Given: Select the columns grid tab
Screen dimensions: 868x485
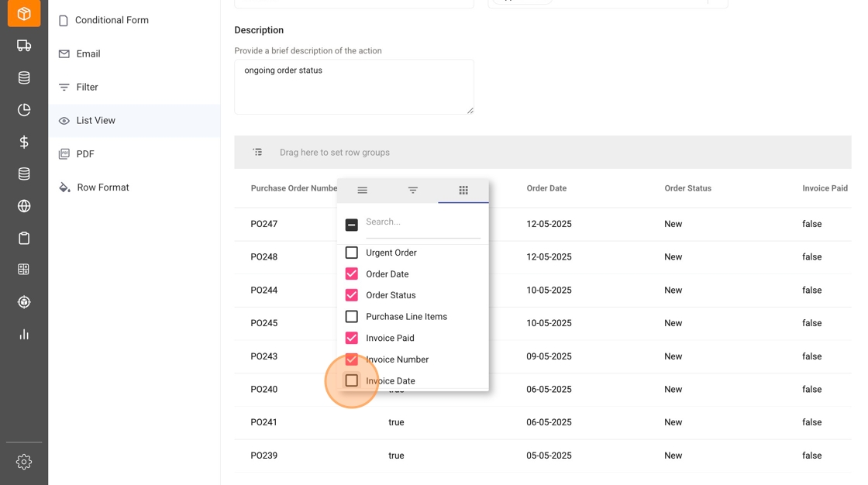Looking at the screenshot, I should [x=463, y=190].
